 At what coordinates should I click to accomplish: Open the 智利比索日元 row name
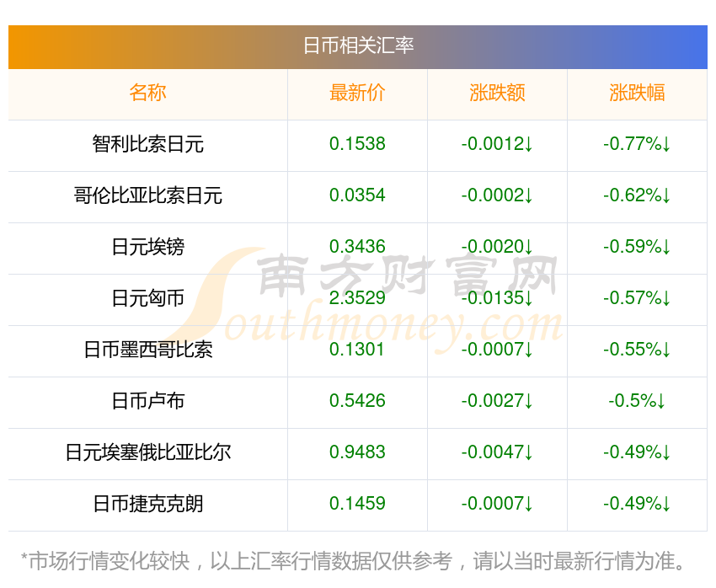(x=148, y=144)
